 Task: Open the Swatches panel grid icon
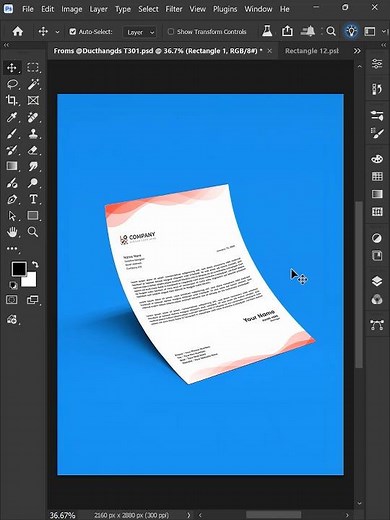pyautogui.click(x=377, y=176)
